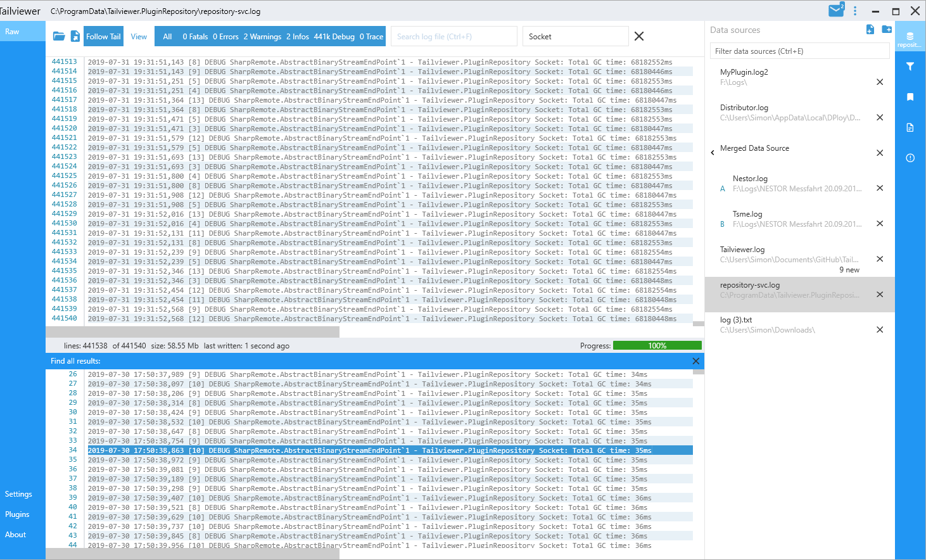This screenshot has width=926, height=560.
Task: Remove Nestor.log from data sources
Action: (880, 188)
